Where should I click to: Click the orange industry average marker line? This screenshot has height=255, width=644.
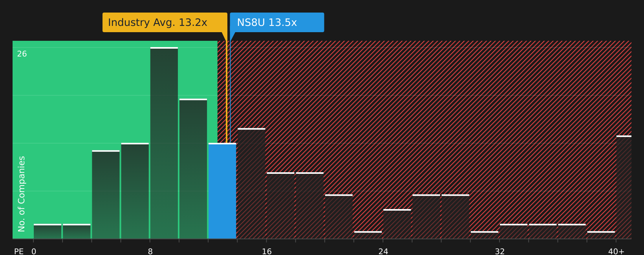227,92
